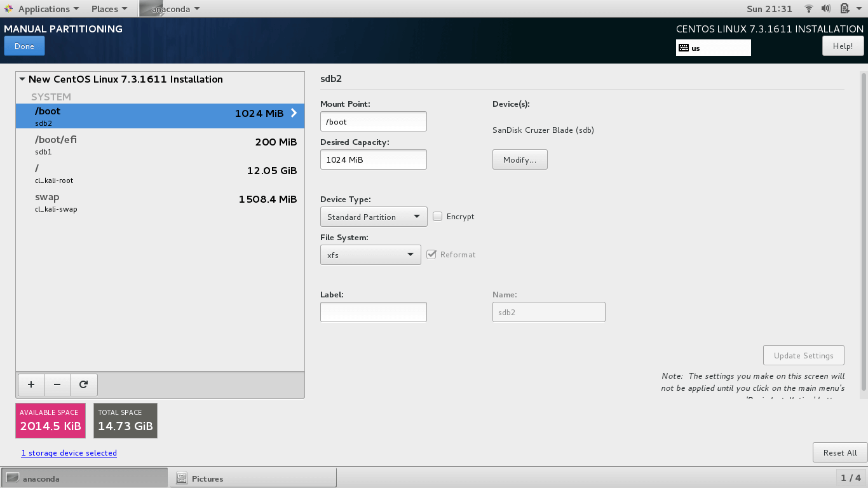Click the us keyboard layout indicator
Image resolution: width=868 pixels, height=488 pixels.
[x=714, y=48]
